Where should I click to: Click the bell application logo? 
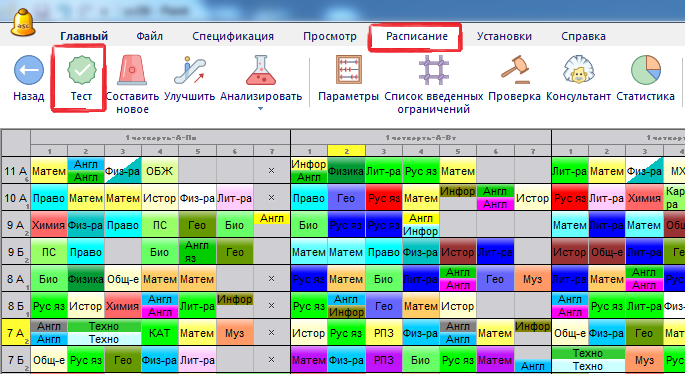[23, 25]
